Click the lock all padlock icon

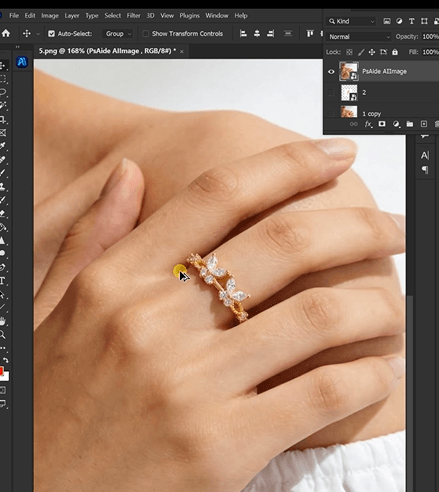click(x=395, y=52)
